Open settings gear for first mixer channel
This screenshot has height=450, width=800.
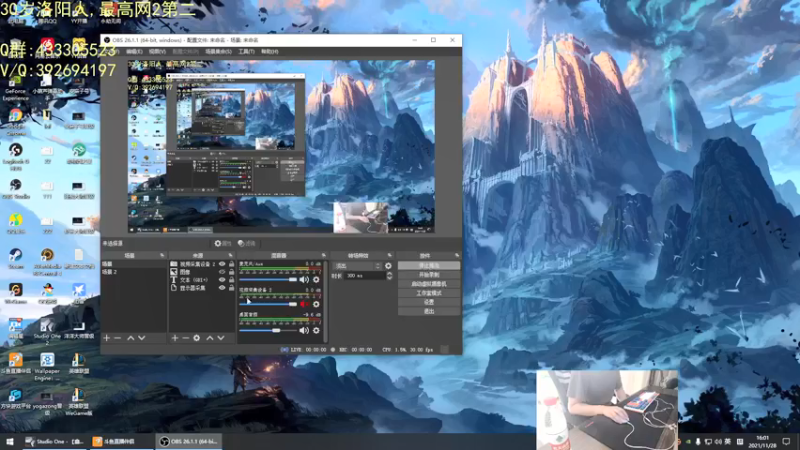[x=316, y=280]
